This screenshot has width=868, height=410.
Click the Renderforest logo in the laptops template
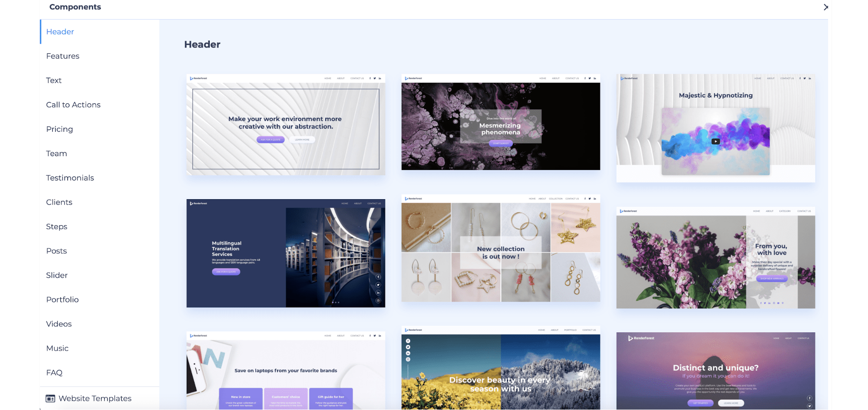coord(198,335)
